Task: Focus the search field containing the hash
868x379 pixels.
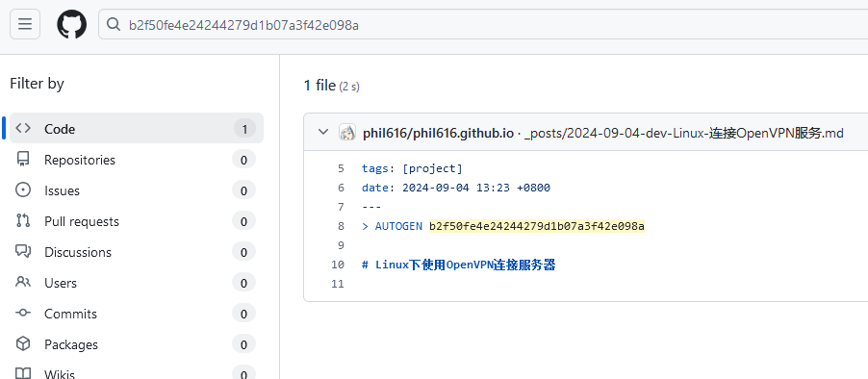Action: click(x=483, y=25)
